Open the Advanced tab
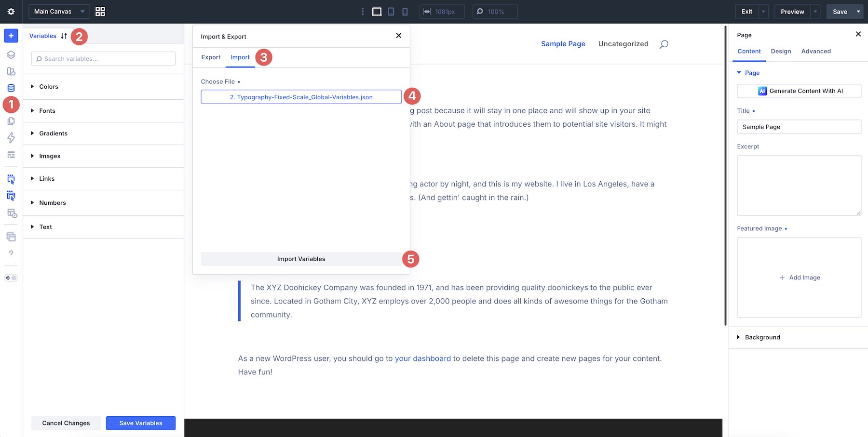 pos(816,51)
